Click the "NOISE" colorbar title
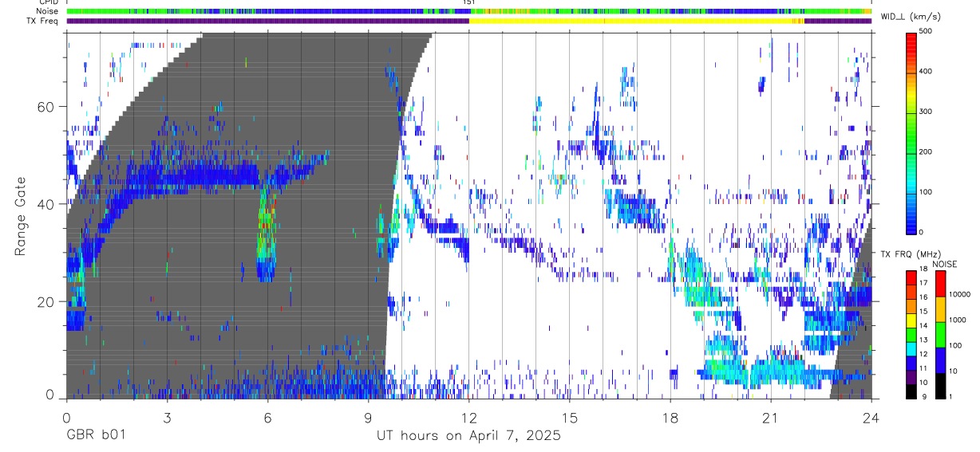980x452 pixels. coord(946,264)
